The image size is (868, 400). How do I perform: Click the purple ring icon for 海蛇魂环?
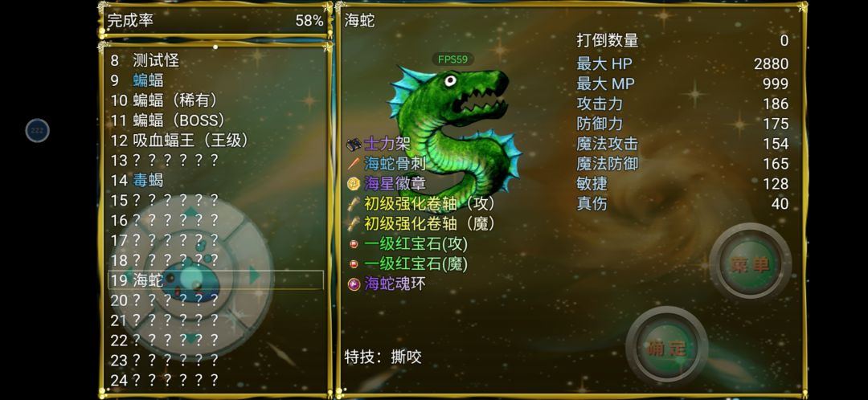coord(354,284)
